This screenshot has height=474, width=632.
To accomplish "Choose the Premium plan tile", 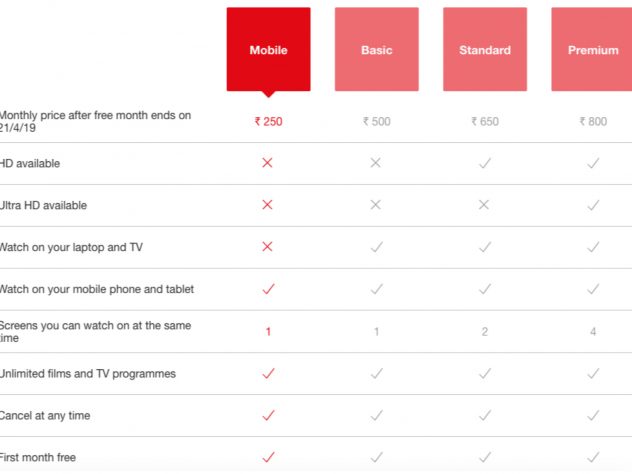I will pos(592,50).
